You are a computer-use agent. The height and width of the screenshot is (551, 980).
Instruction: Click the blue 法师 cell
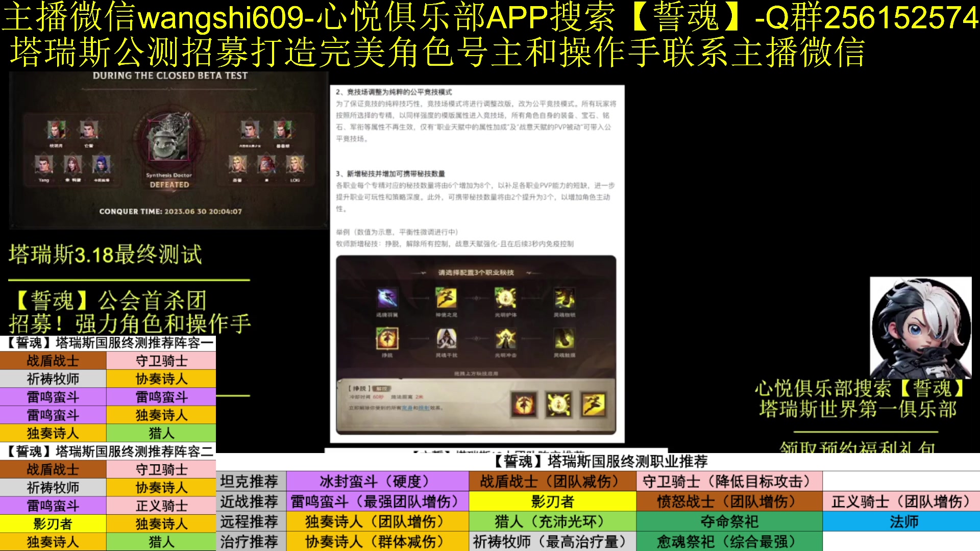pos(901,522)
